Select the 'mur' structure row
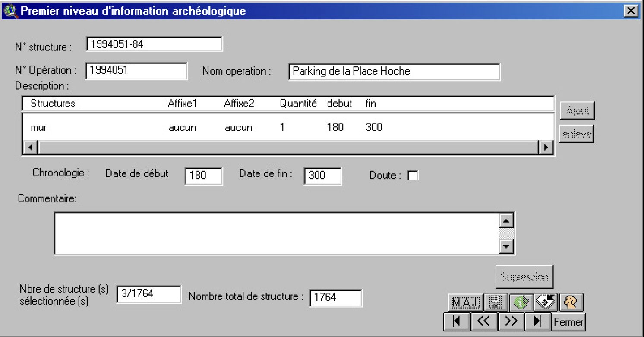This screenshot has height=337, width=644. (288, 128)
